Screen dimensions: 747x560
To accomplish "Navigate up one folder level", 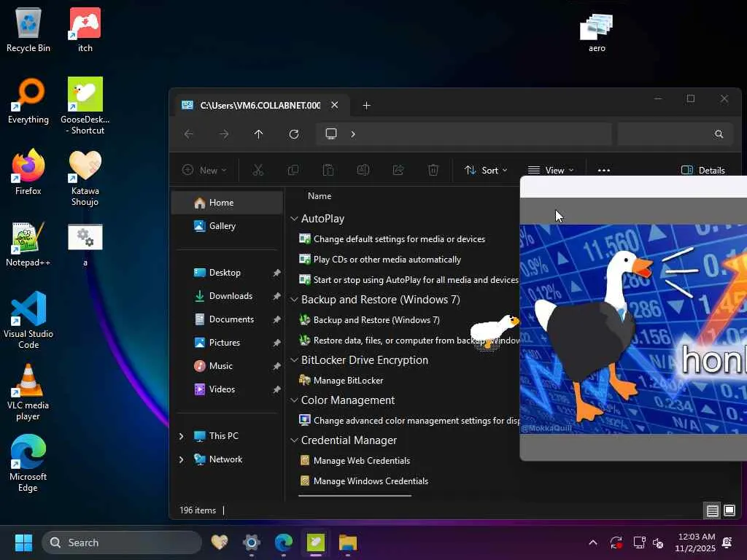I will click(259, 134).
